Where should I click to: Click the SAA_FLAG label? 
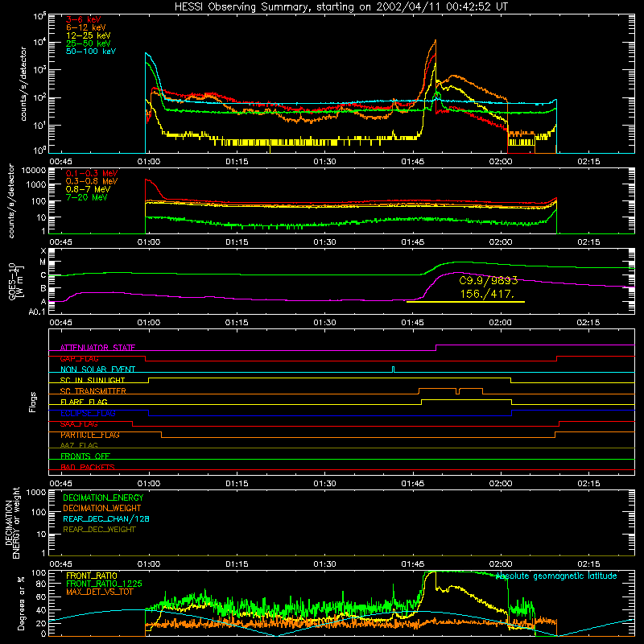[x=79, y=424]
